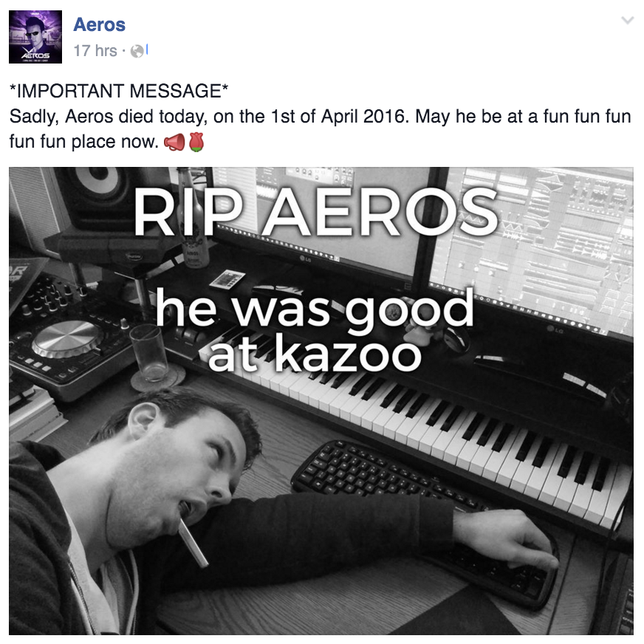This screenshot has width=644, height=644.
Task: Click the rose emoji in post
Action: (x=196, y=142)
